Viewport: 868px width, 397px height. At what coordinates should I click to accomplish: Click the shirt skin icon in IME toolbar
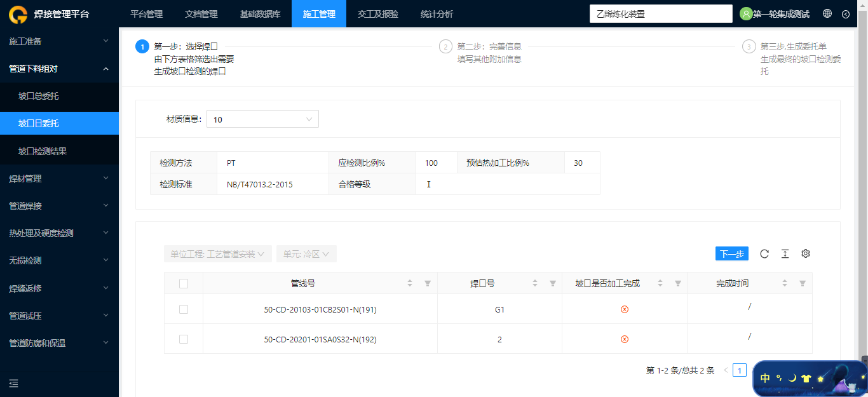[x=806, y=379]
